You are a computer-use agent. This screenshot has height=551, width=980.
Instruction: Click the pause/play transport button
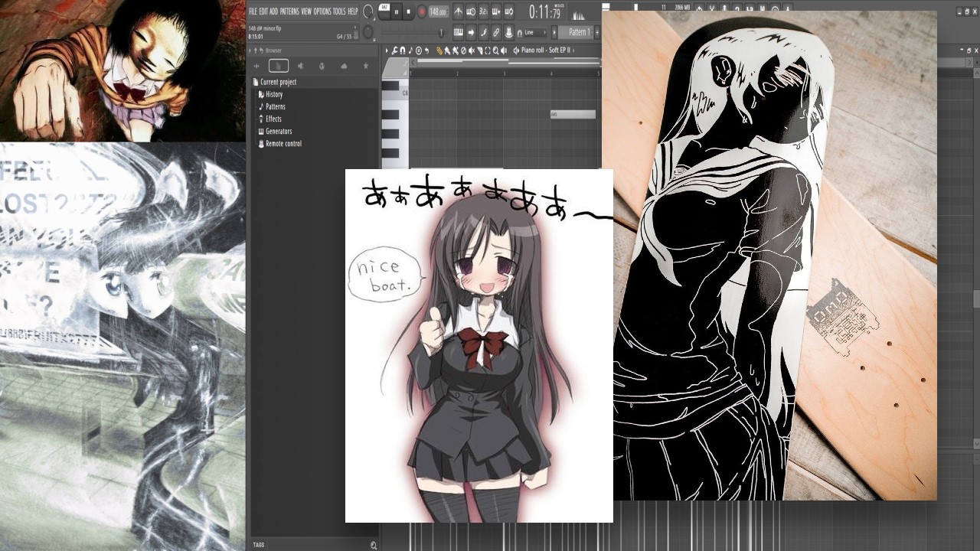pyautogui.click(x=397, y=11)
